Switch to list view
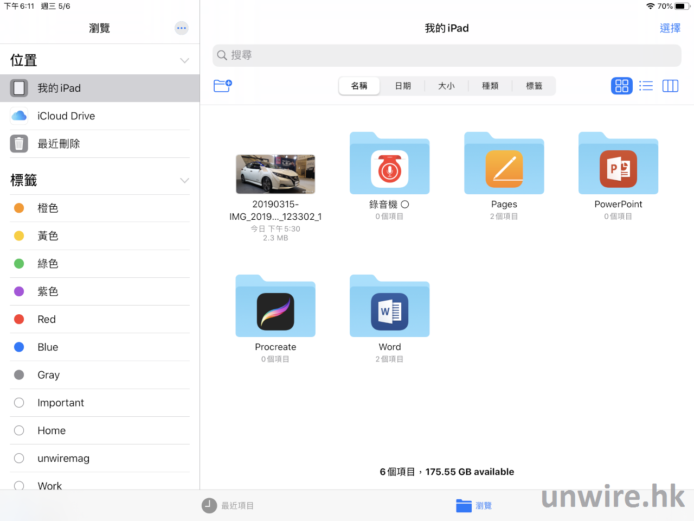Image resolution: width=694 pixels, height=521 pixels. tap(646, 86)
